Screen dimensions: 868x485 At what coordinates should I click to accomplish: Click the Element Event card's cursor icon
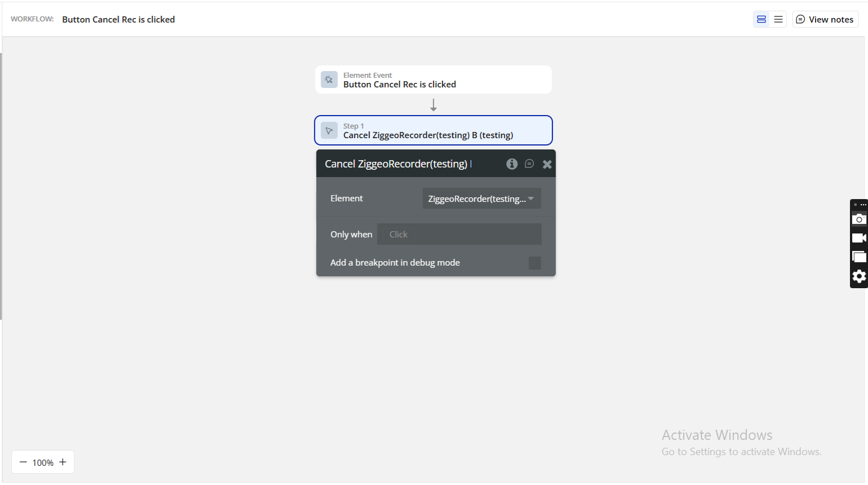tap(329, 80)
